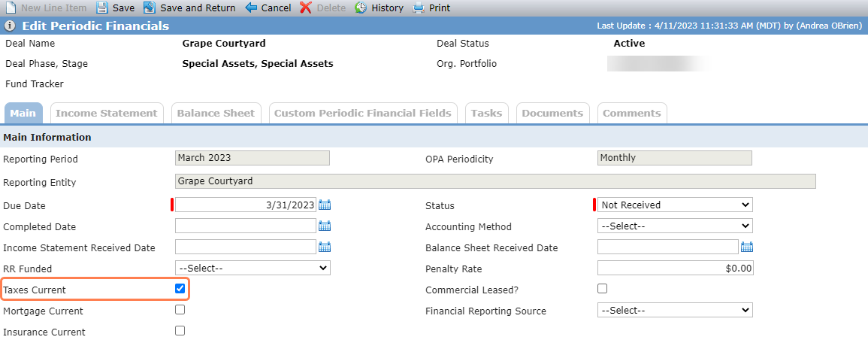Click info icon beside Edit Periodic Financials
Image resolution: width=868 pixels, height=346 pixels.
click(10, 26)
